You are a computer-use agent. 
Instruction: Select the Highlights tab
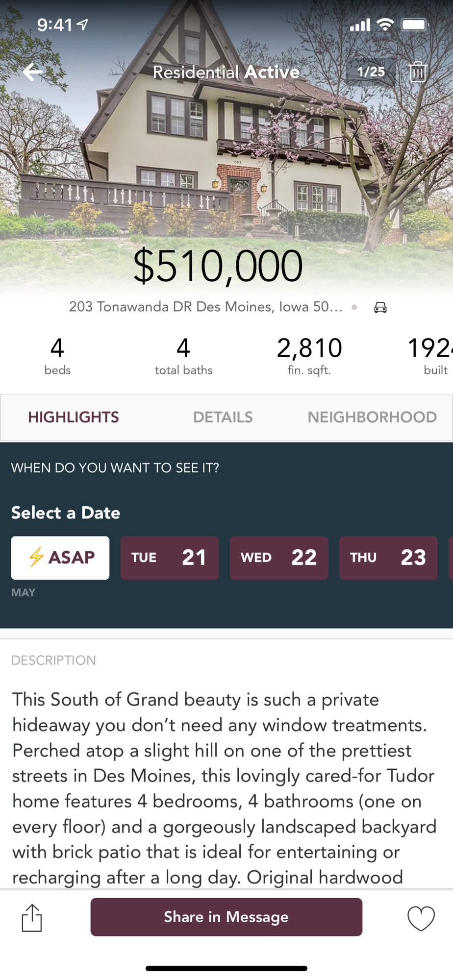(74, 417)
